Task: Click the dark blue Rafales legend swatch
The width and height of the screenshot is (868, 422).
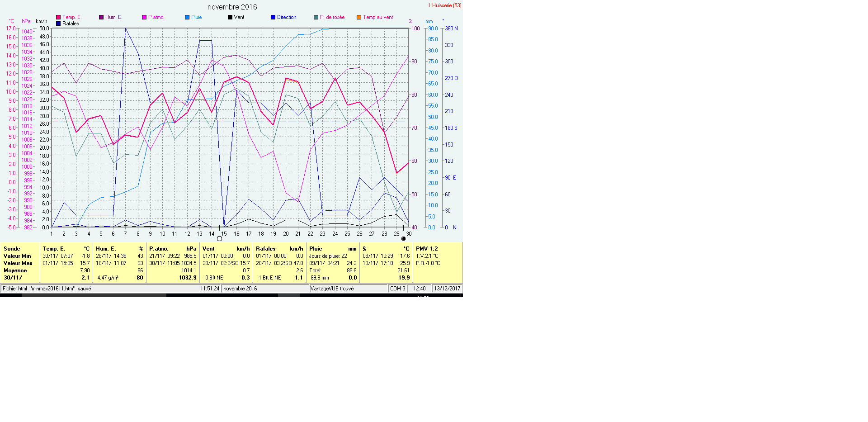Action: click(58, 24)
